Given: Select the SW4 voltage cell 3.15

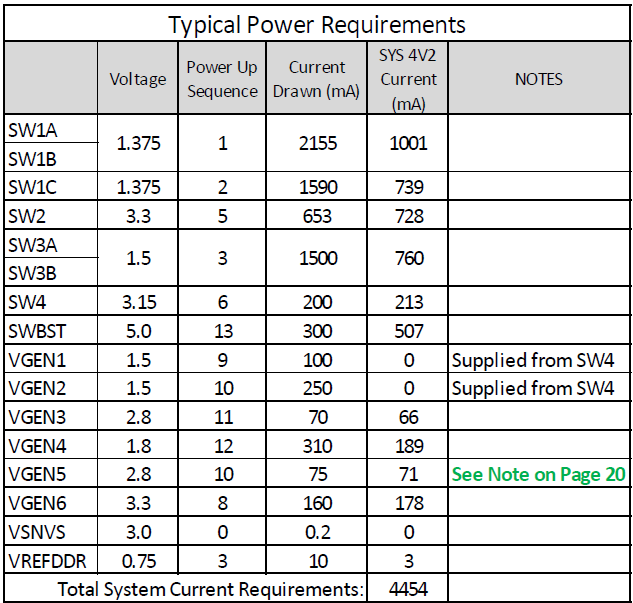Looking at the screenshot, I should tap(138, 301).
